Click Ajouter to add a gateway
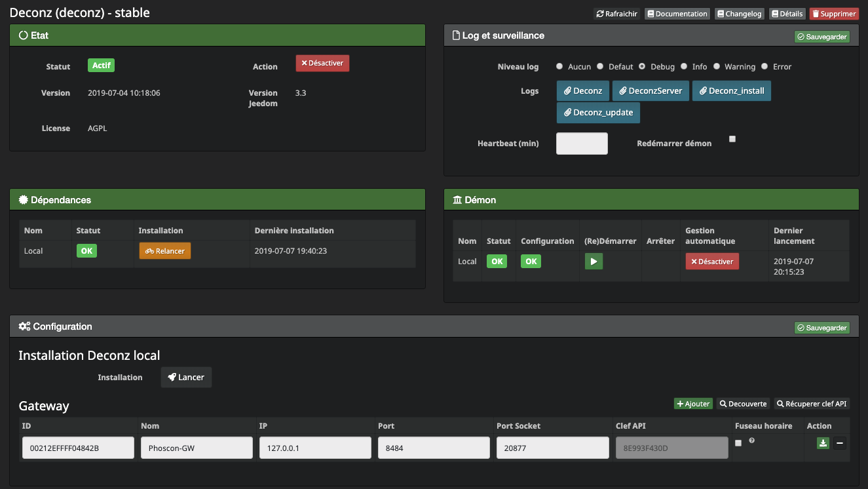The width and height of the screenshot is (868, 489). 693,404
